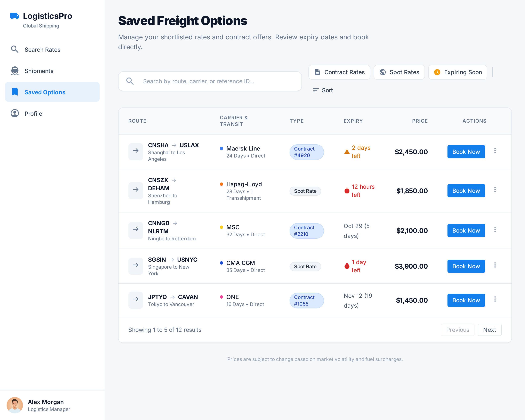525x420 pixels.
Task: Open the Sort dropdown
Action: [323, 90]
